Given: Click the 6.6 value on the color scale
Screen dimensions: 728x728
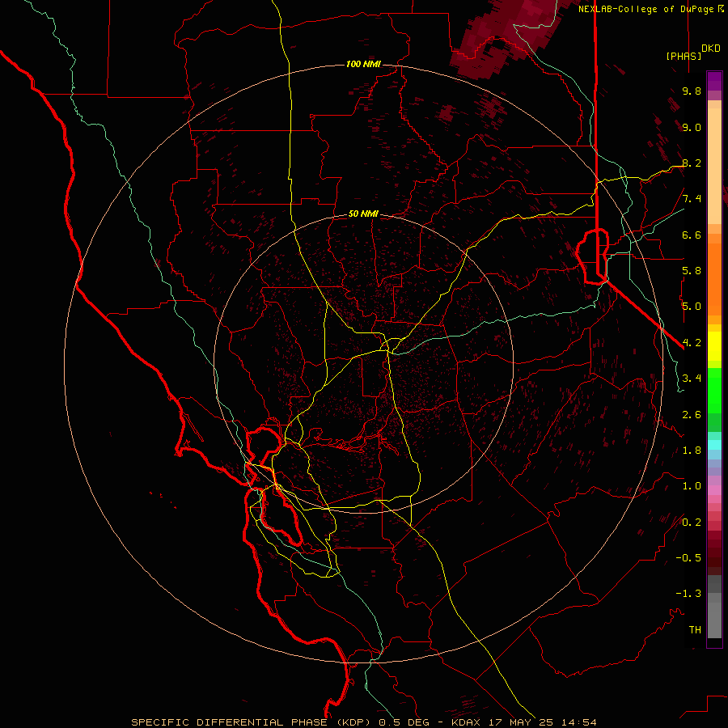Looking at the screenshot, I should [x=692, y=235].
